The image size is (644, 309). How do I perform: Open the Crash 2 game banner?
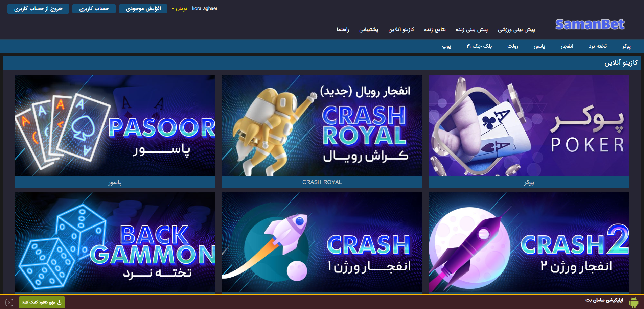[x=529, y=242]
